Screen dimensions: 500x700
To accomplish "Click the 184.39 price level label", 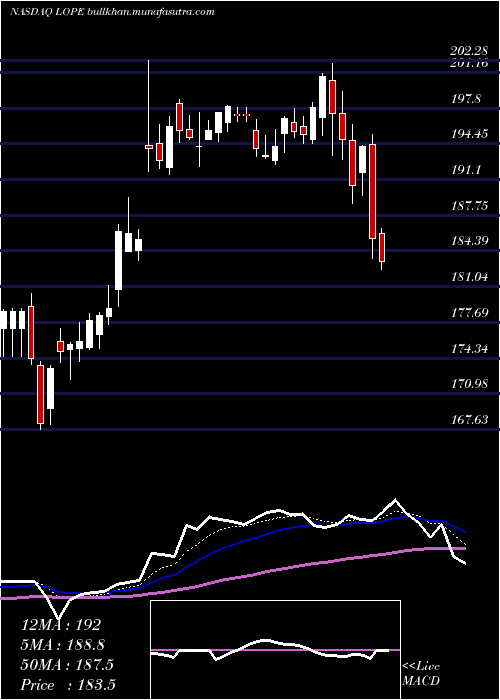I will pyautogui.click(x=471, y=241).
